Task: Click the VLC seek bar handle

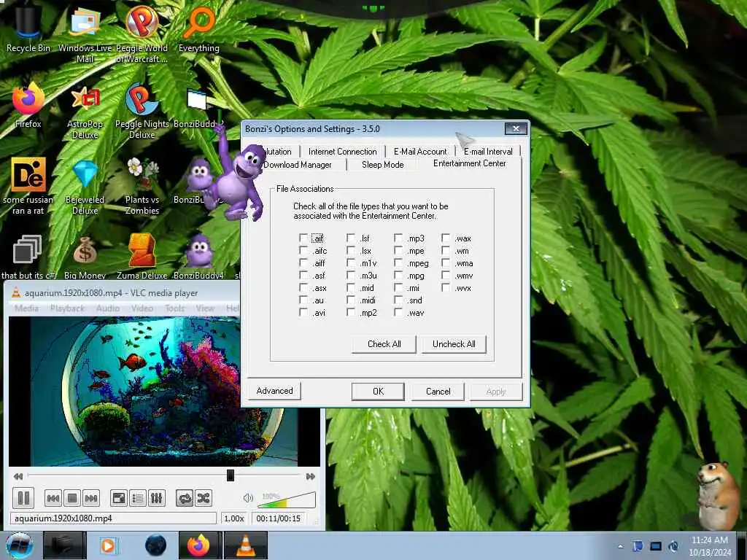Action: tap(231, 475)
